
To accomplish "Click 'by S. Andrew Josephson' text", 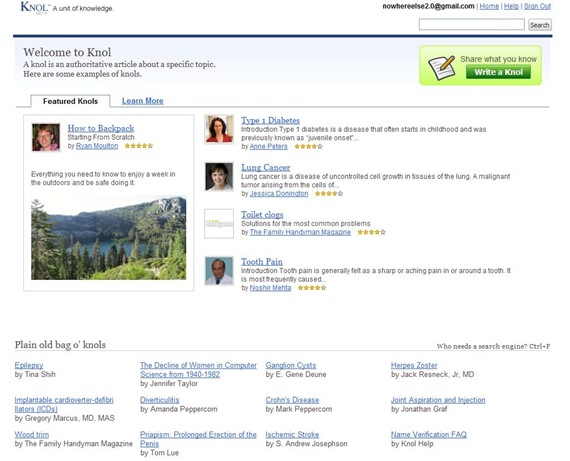I will tap(306, 444).
